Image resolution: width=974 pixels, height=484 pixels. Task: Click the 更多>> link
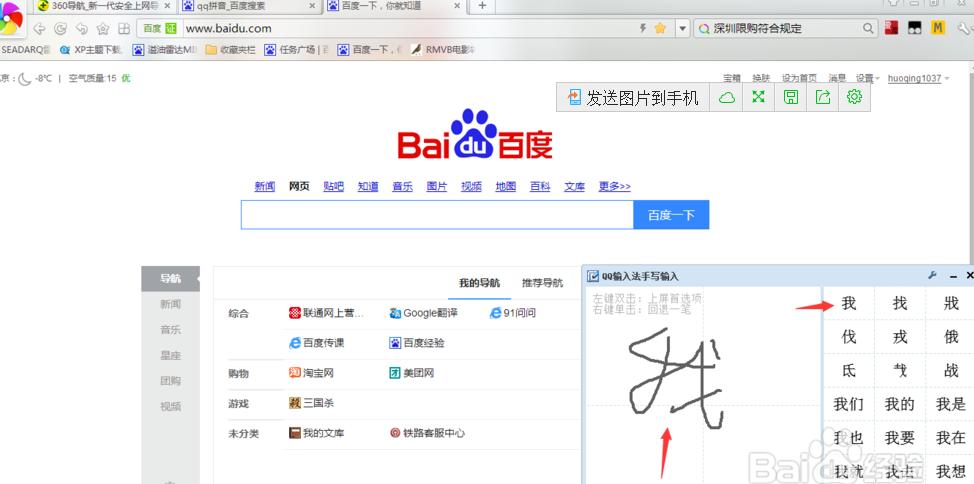pyautogui.click(x=614, y=186)
